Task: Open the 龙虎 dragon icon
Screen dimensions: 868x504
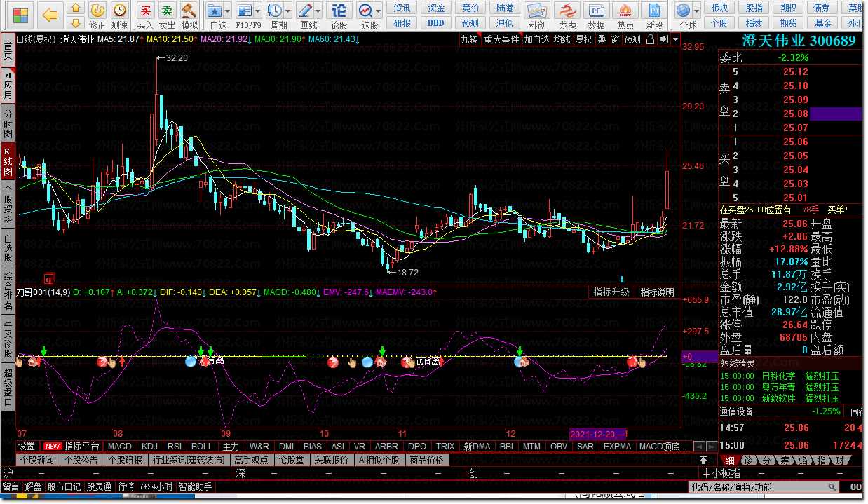Action: [567, 11]
